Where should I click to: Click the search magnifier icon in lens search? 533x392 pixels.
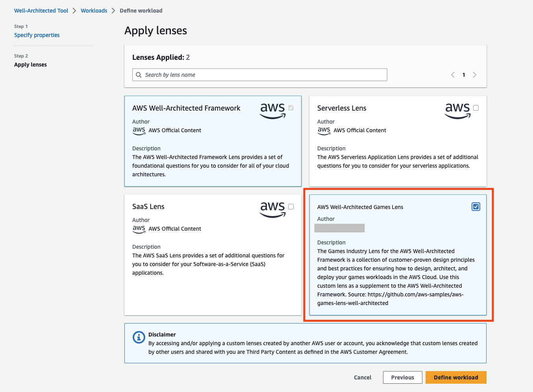[139, 75]
